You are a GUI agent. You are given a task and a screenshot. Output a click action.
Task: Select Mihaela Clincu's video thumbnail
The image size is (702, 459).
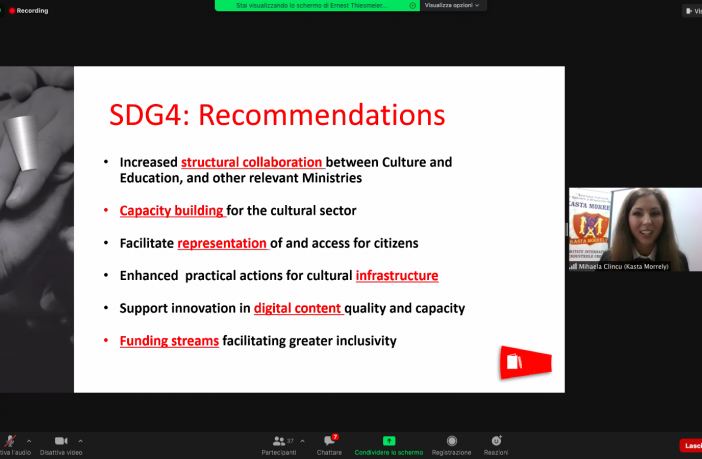[635, 229]
